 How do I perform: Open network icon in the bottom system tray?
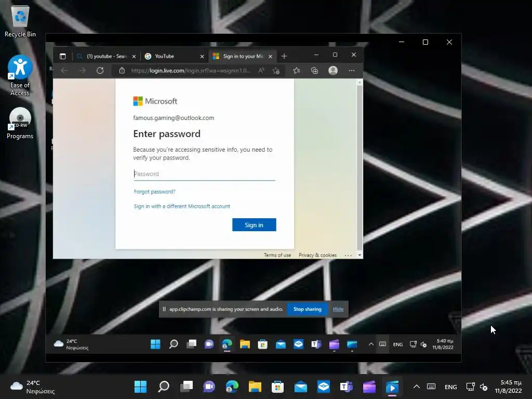[471, 387]
